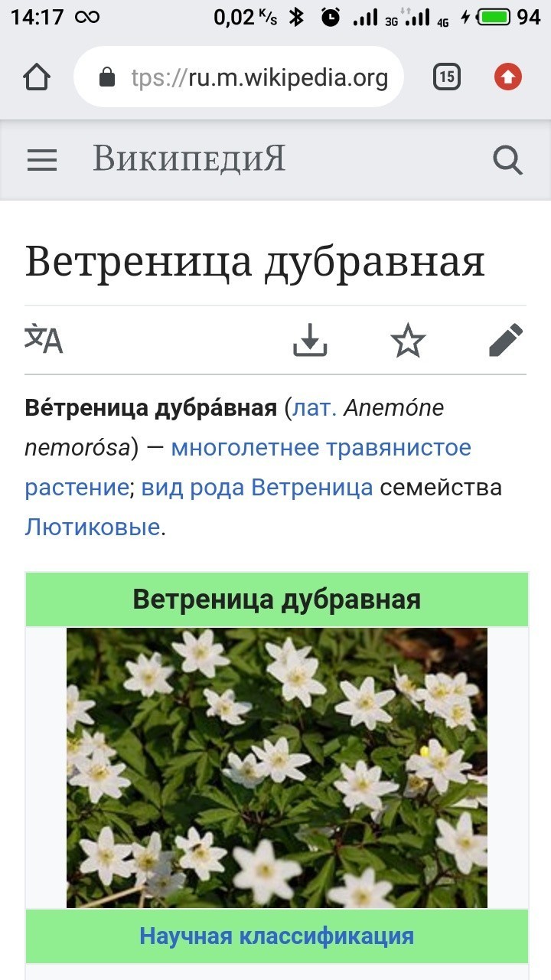Viewport: 551px width, 980px height.
Task: Open the article language selector icon
Action: coord(44,339)
